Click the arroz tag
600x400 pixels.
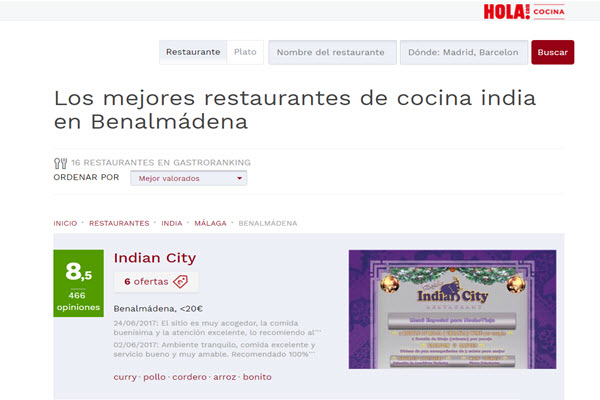click(x=225, y=377)
